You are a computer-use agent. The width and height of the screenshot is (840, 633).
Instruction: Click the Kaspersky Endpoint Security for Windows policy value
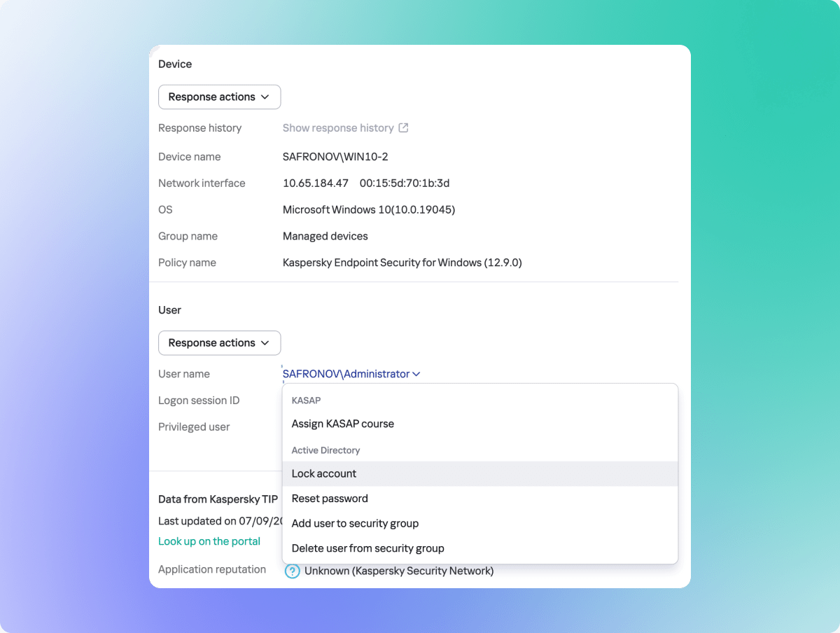(402, 263)
